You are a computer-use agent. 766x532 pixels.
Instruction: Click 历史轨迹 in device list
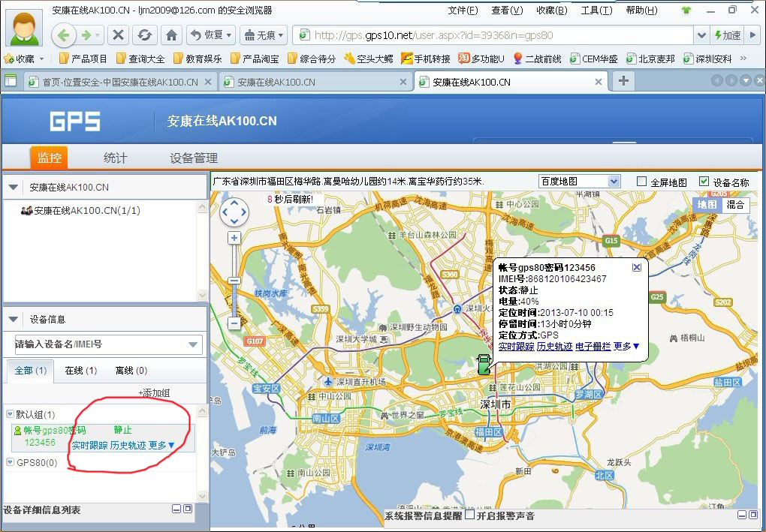click(128, 445)
